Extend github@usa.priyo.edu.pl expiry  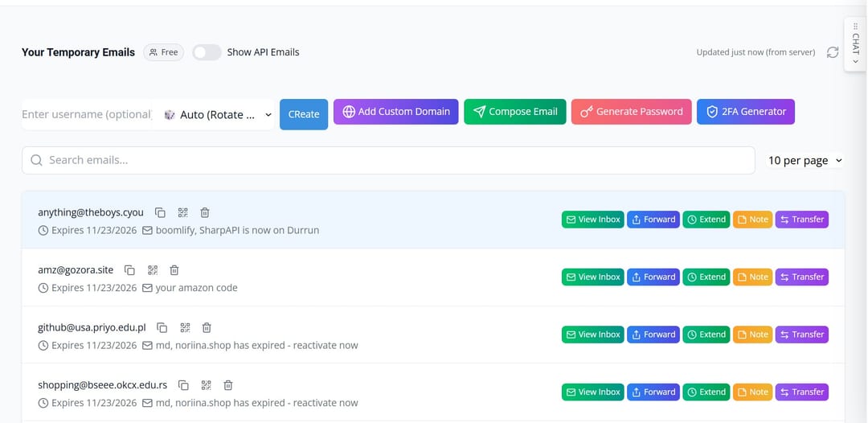(706, 335)
